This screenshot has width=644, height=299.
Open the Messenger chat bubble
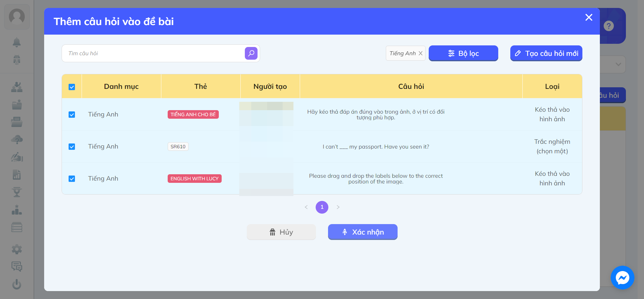point(622,278)
